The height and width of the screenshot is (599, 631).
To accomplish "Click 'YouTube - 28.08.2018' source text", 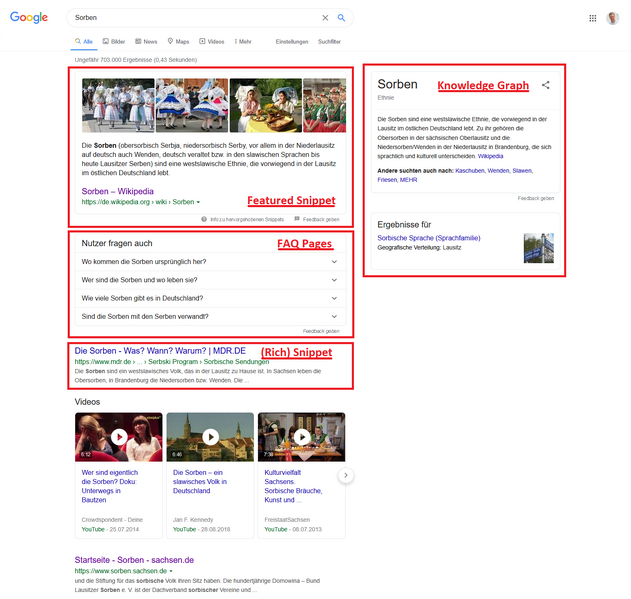I will click(201, 529).
